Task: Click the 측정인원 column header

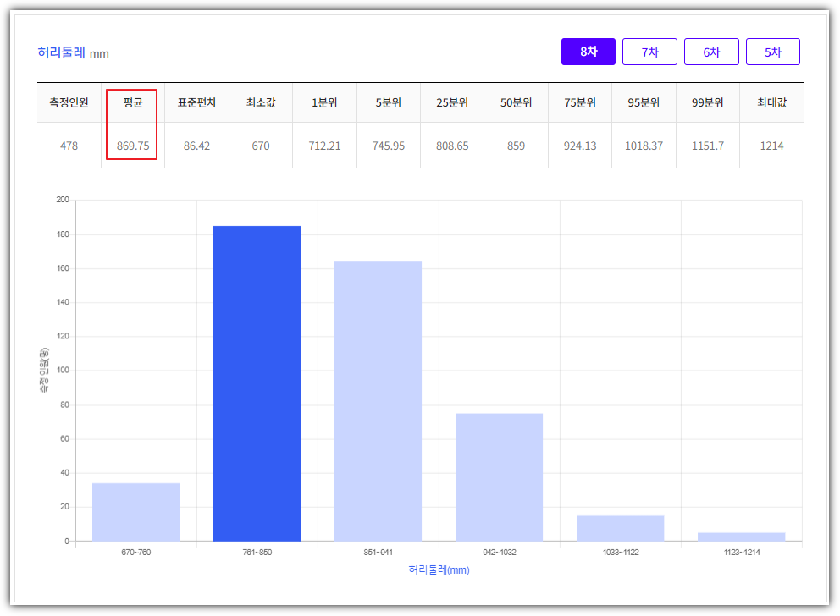Action: (x=69, y=102)
